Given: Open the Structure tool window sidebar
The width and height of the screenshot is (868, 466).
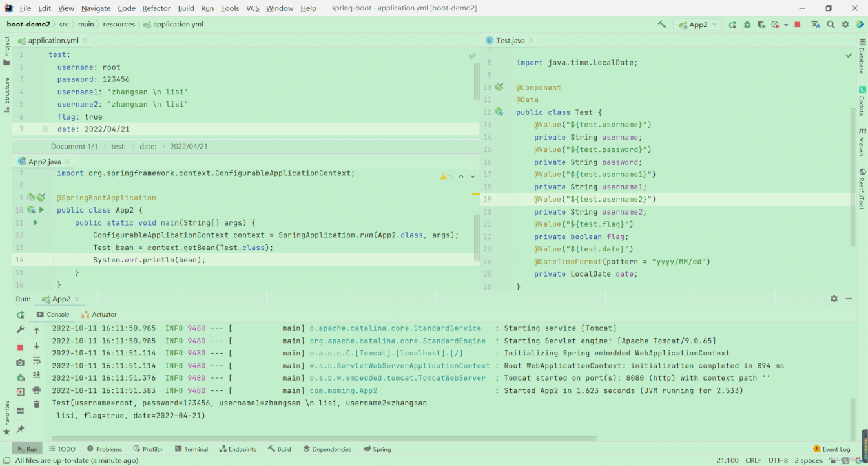Looking at the screenshot, I should [x=6, y=95].
